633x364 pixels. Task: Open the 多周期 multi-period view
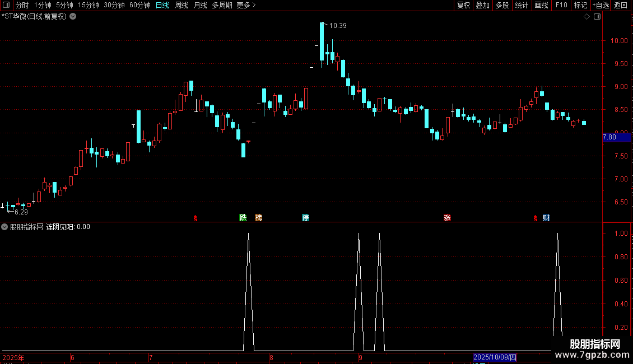pos(222,5)
